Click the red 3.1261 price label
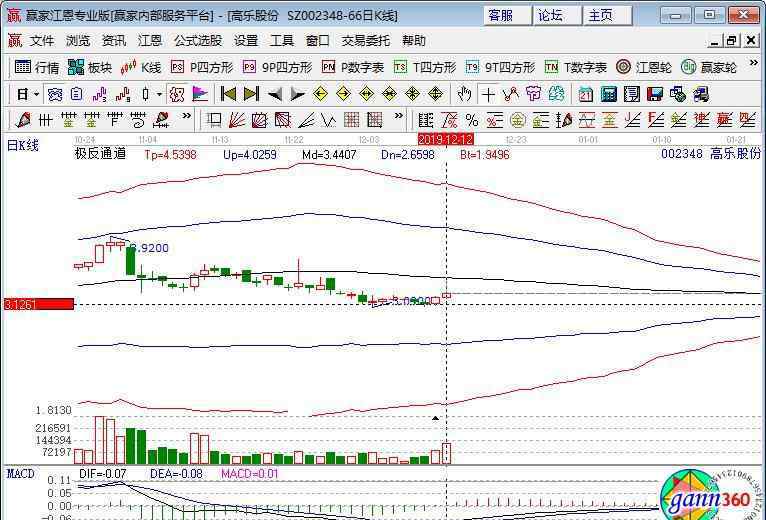 click(39, 304)
